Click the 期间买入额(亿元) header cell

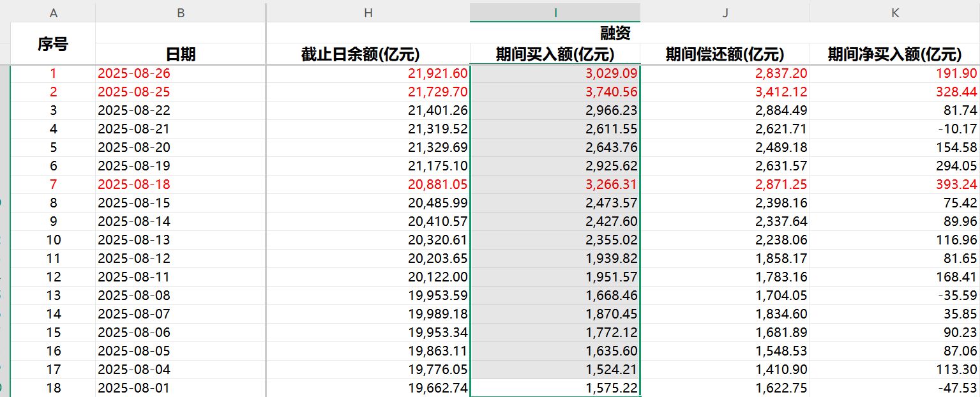click(554, 55)
